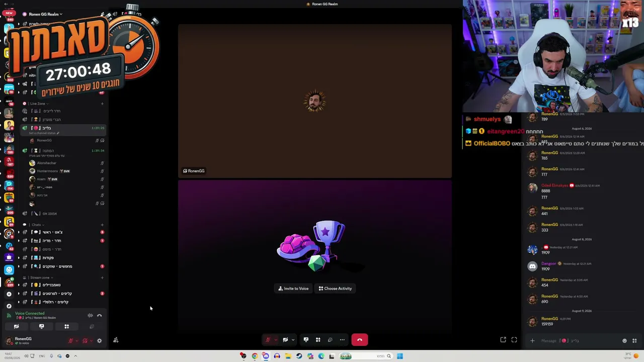The width and height of the screenshot is (644, 362).
Task: Open the soundboard in the call bar
Action: tap(330, 340)
